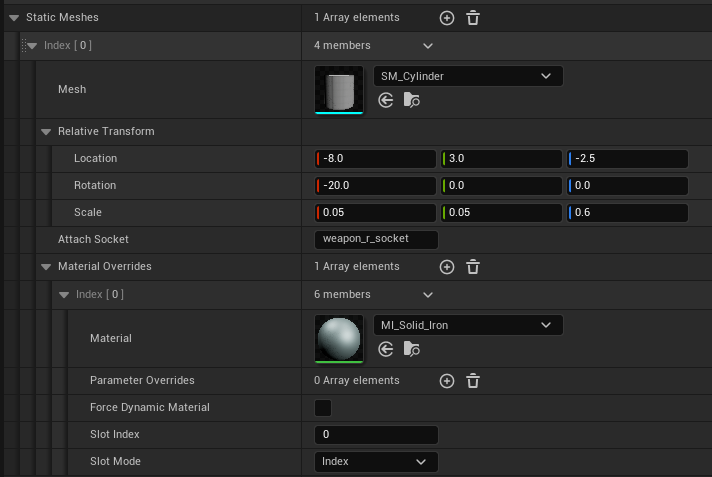Image resolution: width=712 pixels, height=477 pixels.
Task: Select the Rotation property label
Action: [95, 185]
